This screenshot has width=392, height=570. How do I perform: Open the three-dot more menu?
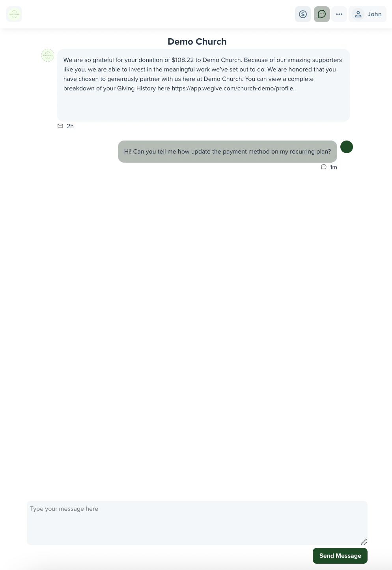point(339,14)
